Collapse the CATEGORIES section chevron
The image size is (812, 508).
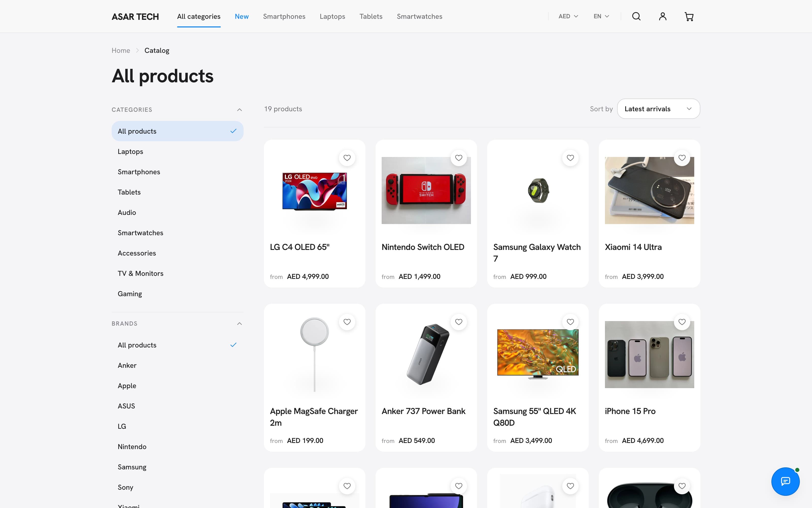[x=239, y=110]
